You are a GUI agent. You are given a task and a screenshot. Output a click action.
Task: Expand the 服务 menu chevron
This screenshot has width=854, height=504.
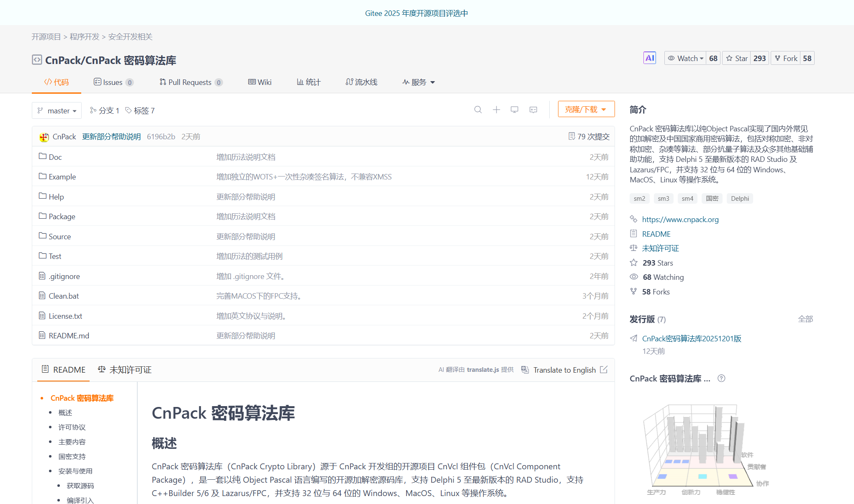(x=432, y=82)
